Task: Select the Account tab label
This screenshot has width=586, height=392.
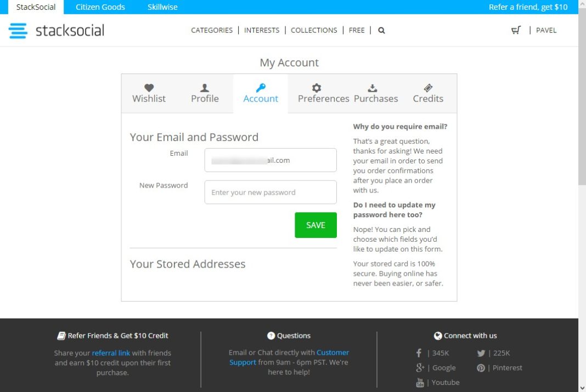Action: coord(261,99)
